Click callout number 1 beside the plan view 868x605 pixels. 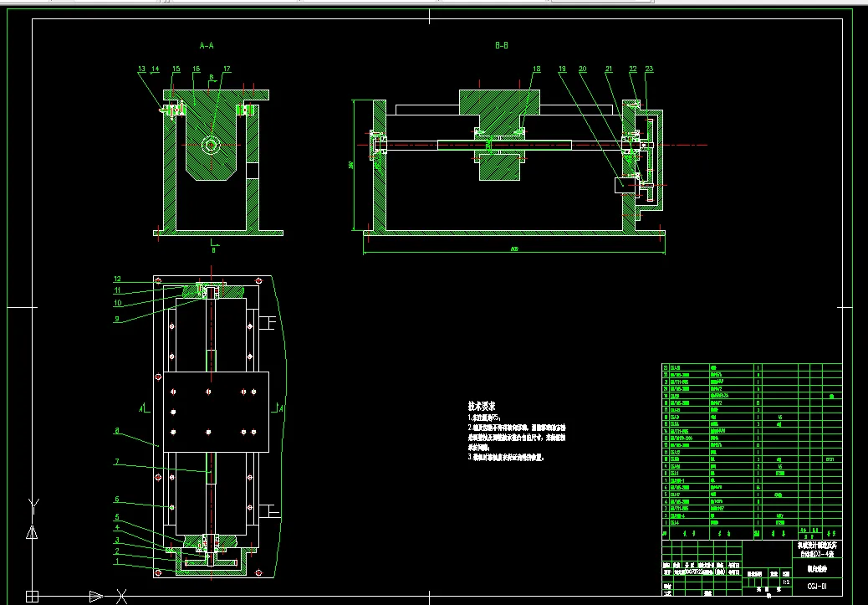point(117,561)
